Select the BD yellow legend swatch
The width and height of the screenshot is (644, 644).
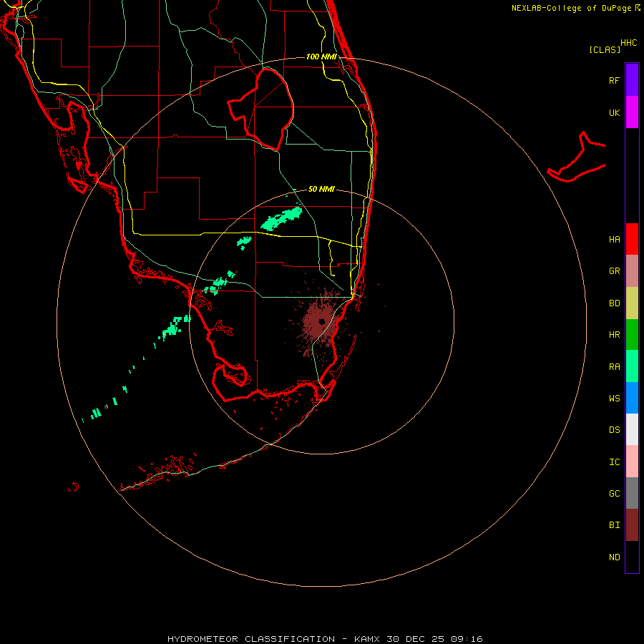(632, 303)
